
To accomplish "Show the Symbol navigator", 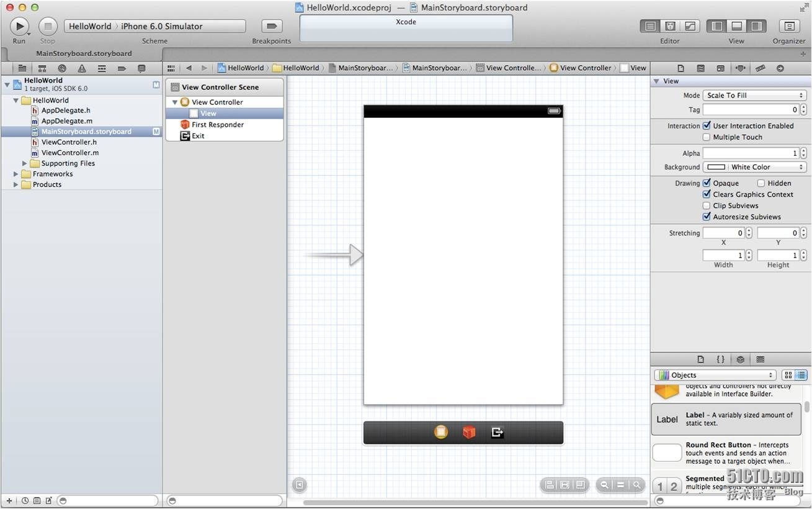I will point(42,68).
